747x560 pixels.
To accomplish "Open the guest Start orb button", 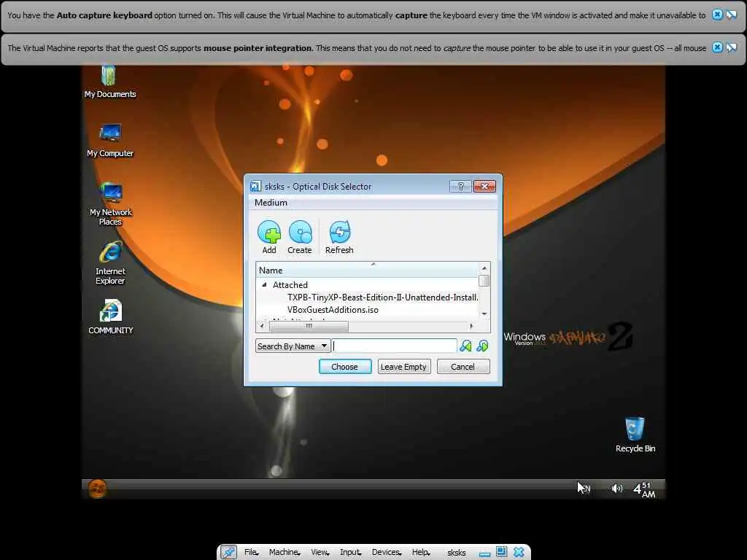I will coord(98,489).
